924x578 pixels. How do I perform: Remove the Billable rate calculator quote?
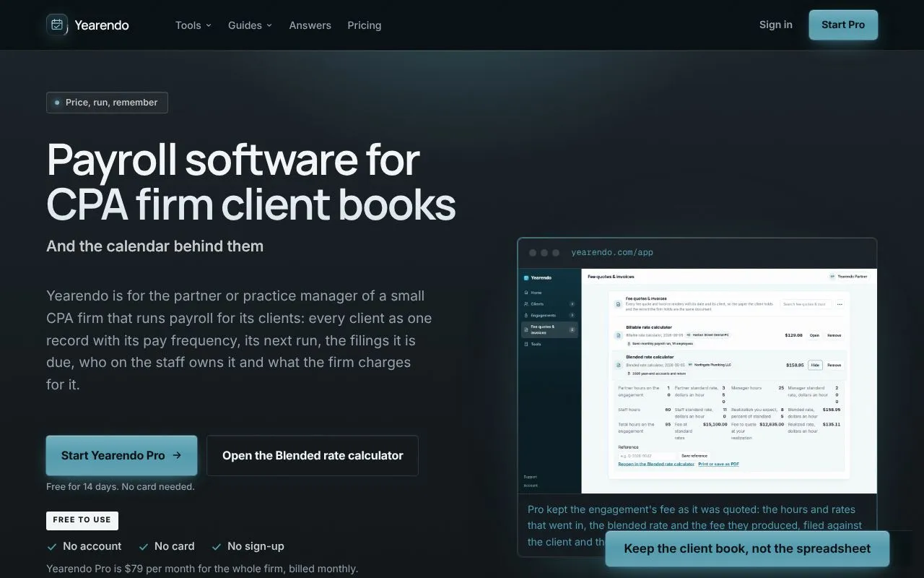(x=834, y=335)
